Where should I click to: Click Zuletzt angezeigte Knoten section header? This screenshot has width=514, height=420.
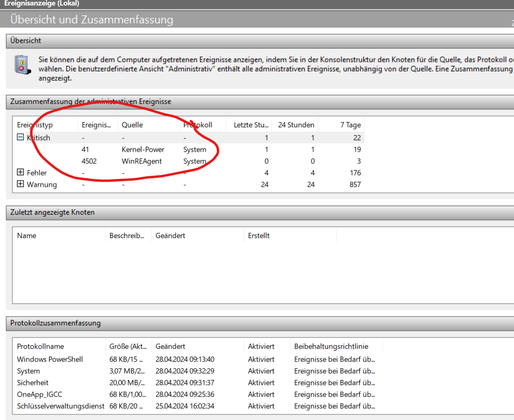pos(260,213)
